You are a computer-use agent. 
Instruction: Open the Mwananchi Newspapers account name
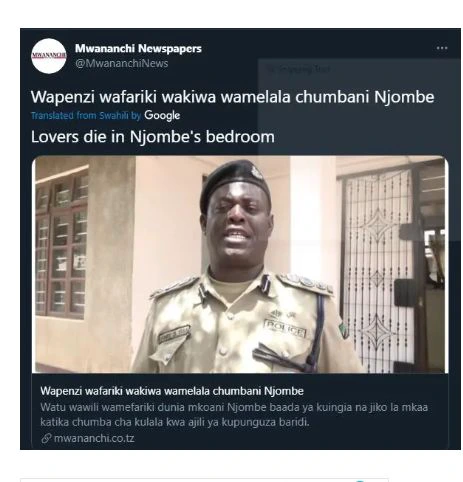coord(138,48)
